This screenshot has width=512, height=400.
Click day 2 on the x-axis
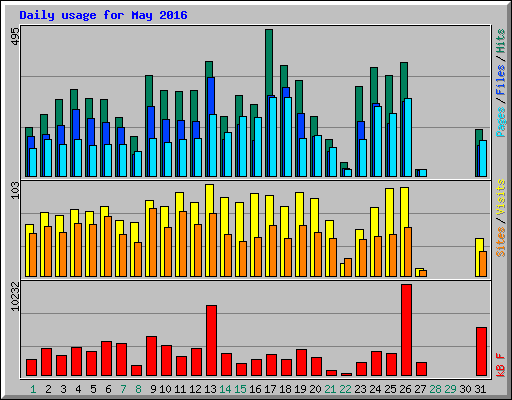point(48,389)
